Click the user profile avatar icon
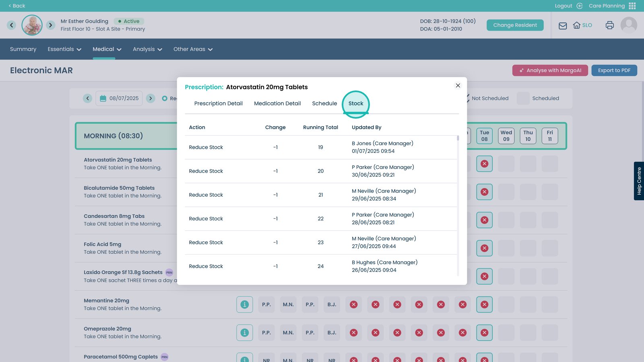 click(628, 25)
